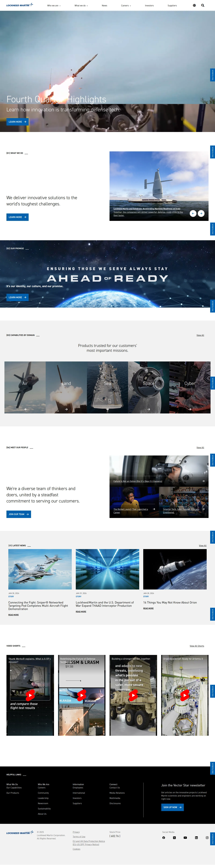215x868 pixels.
Task: Play the Skunk Works X-59 video short
Action: 30,695
